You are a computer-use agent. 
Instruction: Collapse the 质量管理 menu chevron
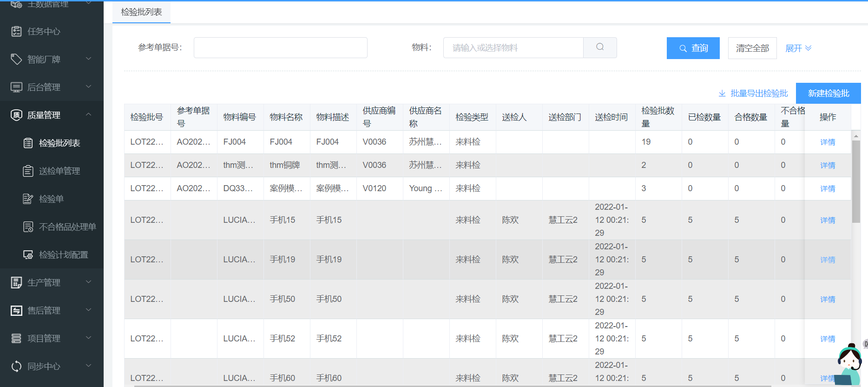click(88, 114)
